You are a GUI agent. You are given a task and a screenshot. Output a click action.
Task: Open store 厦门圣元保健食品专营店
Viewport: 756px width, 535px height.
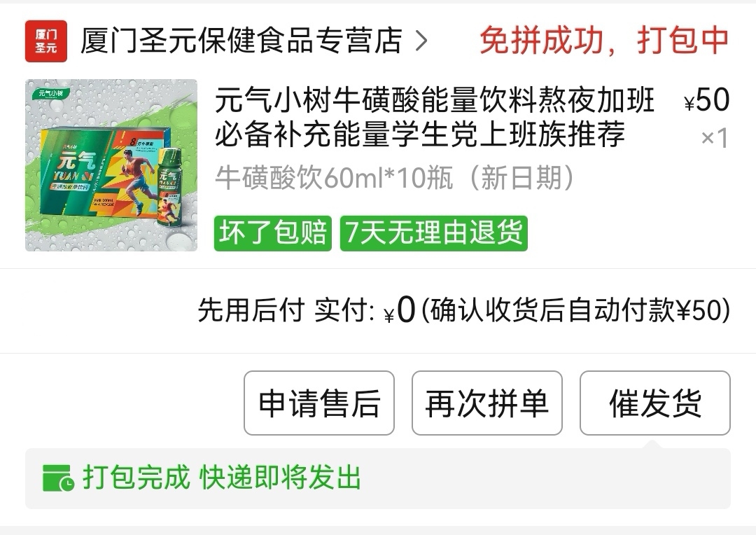click(x=241, y=41)
